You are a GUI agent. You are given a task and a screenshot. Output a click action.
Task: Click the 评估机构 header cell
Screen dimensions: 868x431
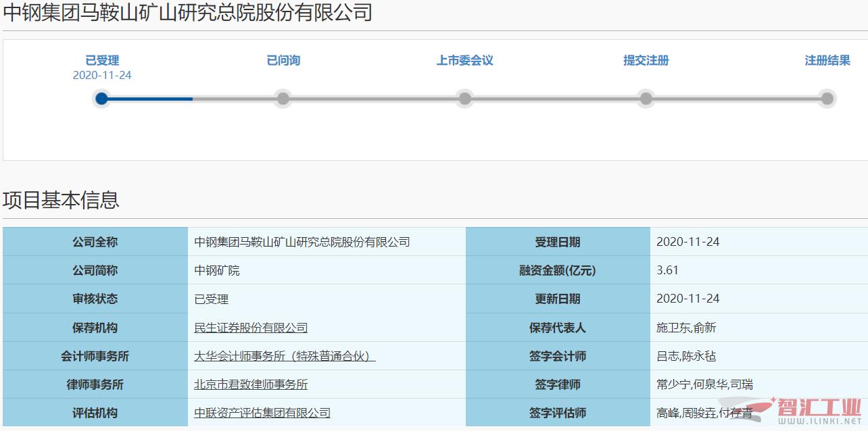click(x=95, y=412)
